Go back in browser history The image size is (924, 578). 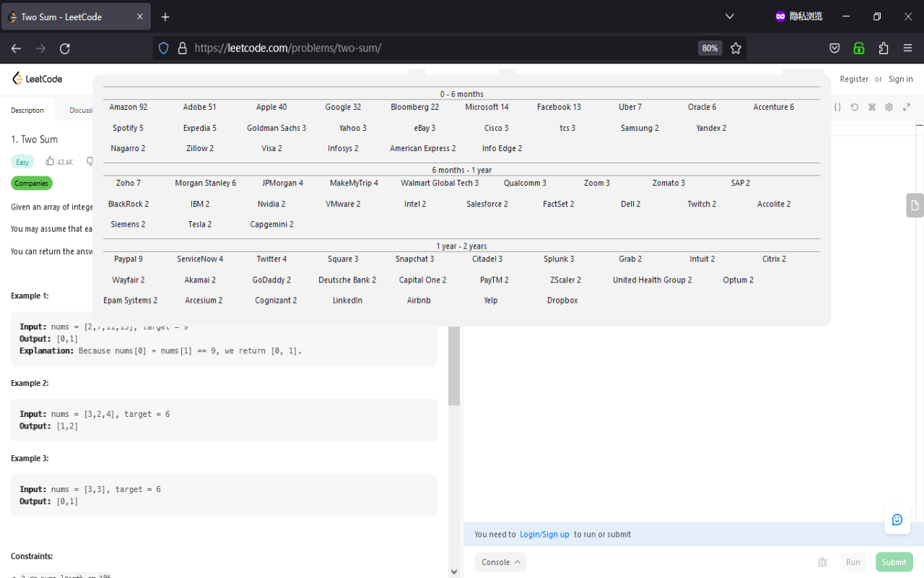[16, 48]
